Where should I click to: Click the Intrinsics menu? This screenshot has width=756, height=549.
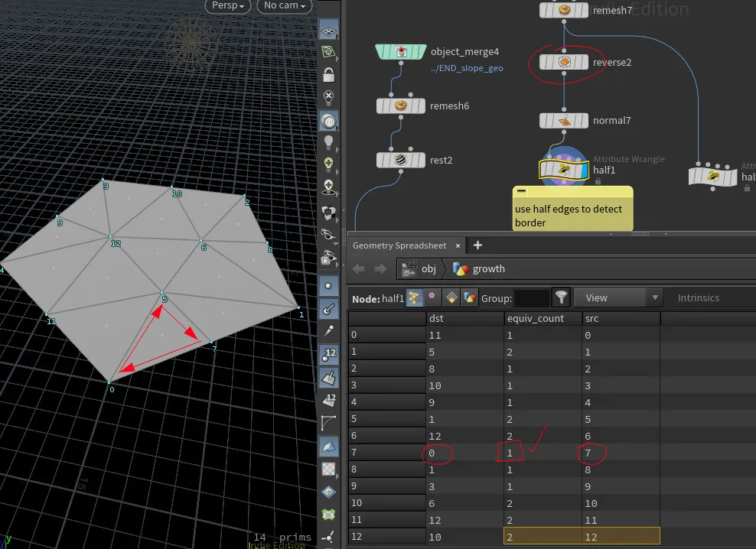tap(698, 298)
